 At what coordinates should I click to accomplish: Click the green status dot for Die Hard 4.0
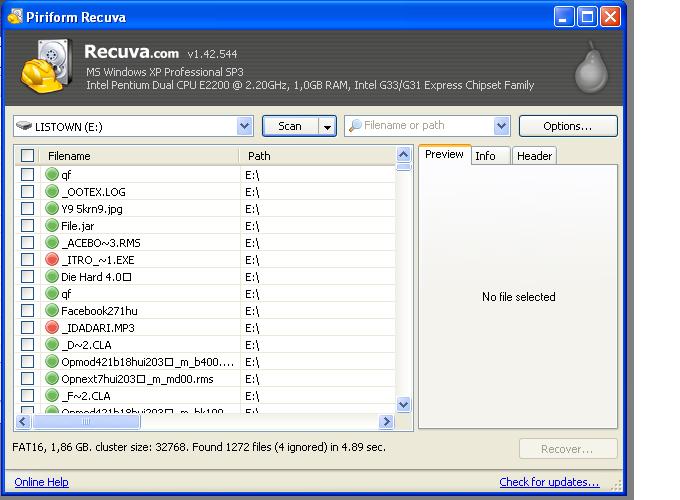pyautogui.click(x=52, y=276)
